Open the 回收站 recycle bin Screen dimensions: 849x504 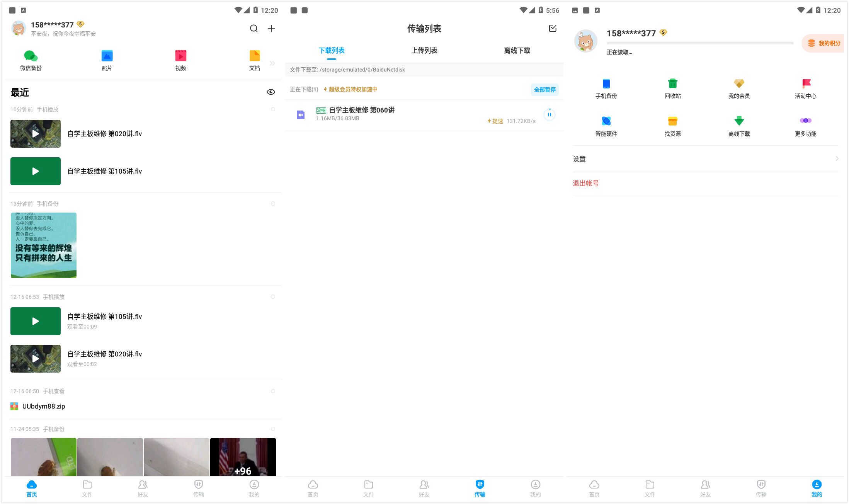click(x=672, y=88)
